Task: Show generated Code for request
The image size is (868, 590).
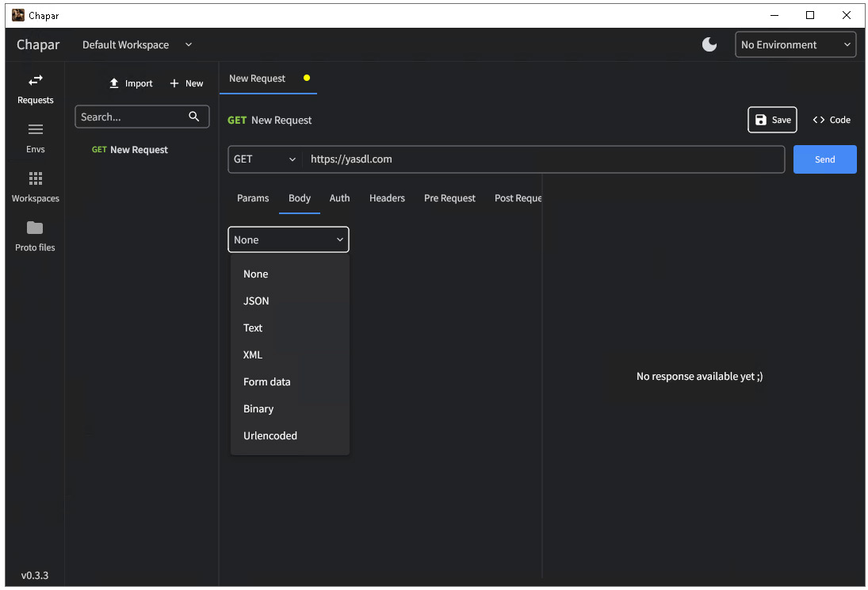Action: [x=832, y=120]
